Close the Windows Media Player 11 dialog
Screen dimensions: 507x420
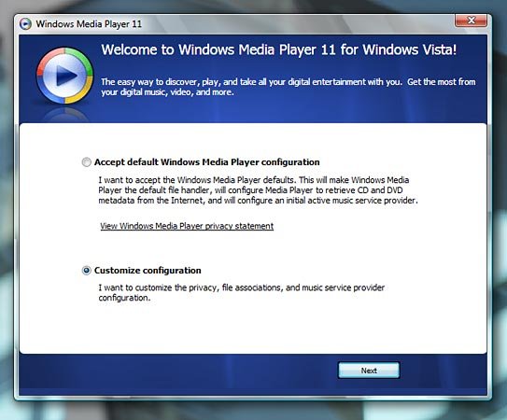471,21
